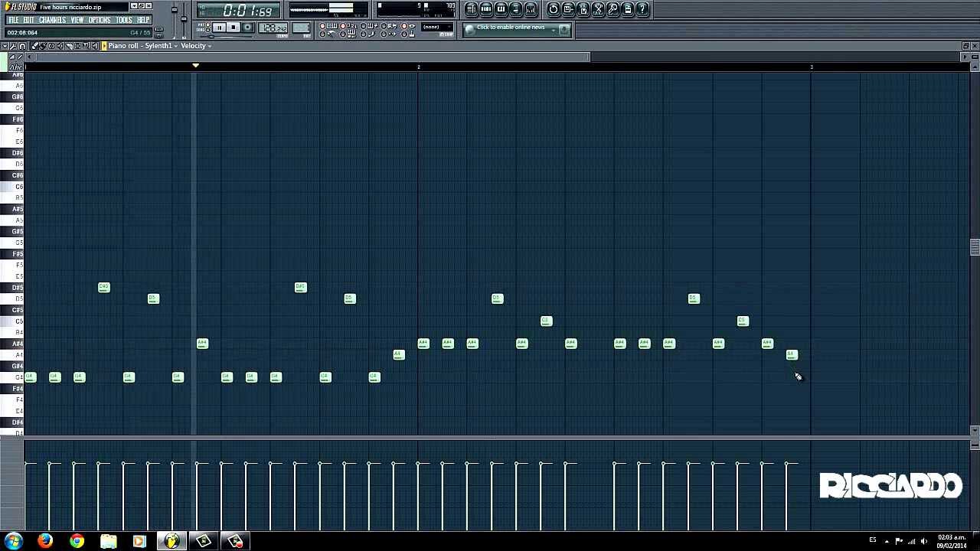Toggle the piano roll magnet snap icon
The width and height of the screenshot is (980, 551).
(x=22, y=46)
